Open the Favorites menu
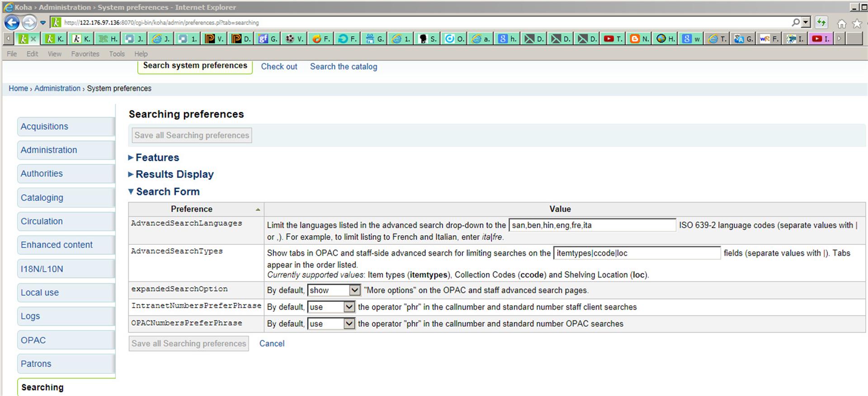This screenshot has width=868, height=396. point(85,54)
